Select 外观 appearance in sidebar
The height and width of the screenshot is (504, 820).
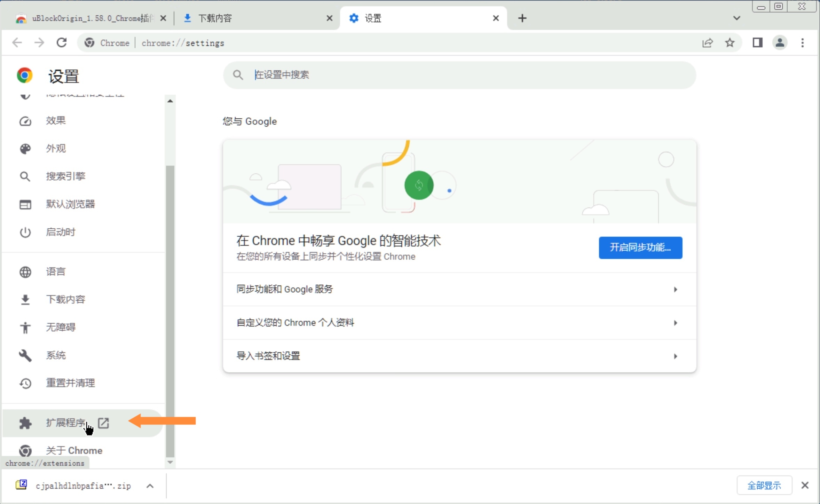(56, 149)
